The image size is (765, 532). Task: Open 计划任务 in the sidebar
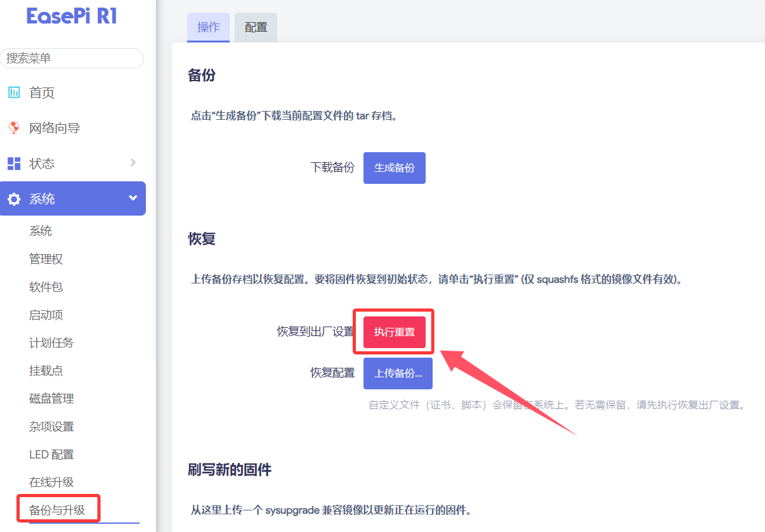(x=51, y=343)
